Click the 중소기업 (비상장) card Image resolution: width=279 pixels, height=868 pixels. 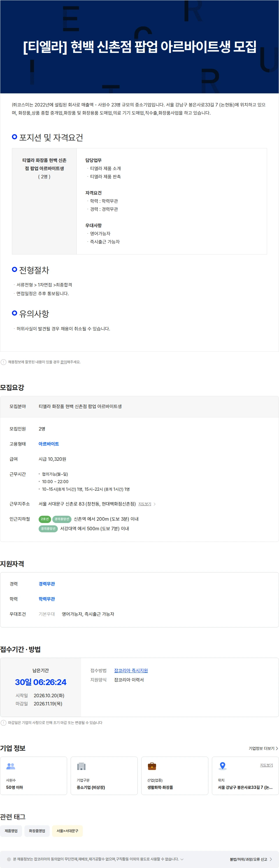coord(104,775)
